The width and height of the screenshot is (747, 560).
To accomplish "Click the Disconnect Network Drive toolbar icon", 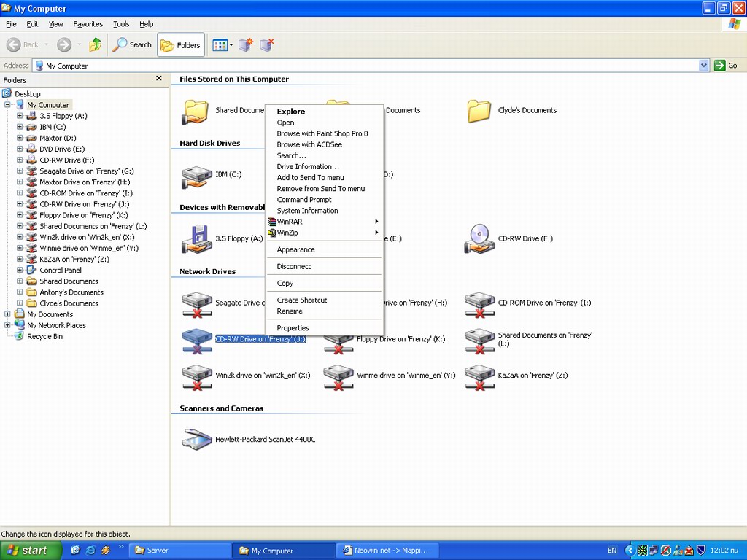I will (x=267, y=45).
